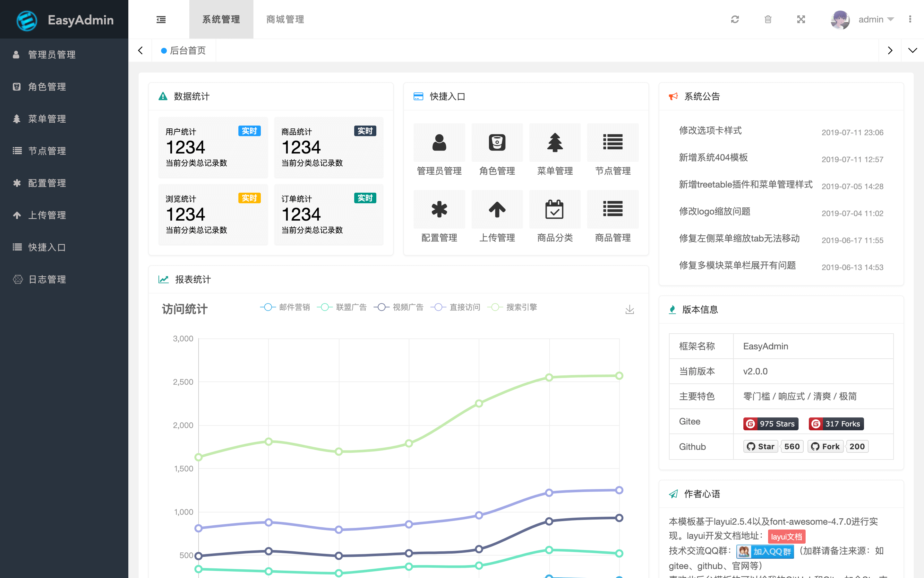924x578 pixels.
Task: Open 角色管理 in the sidebar
Action: (x=64, y=87)
